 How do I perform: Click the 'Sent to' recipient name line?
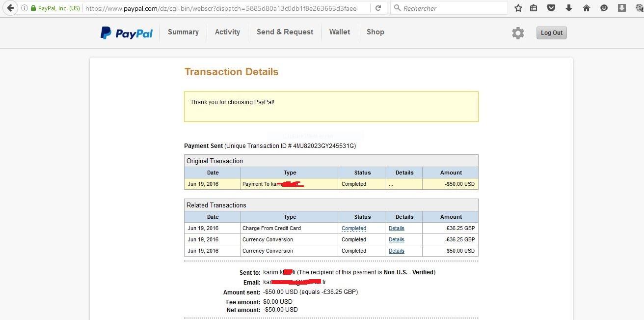tap(349, 272)
